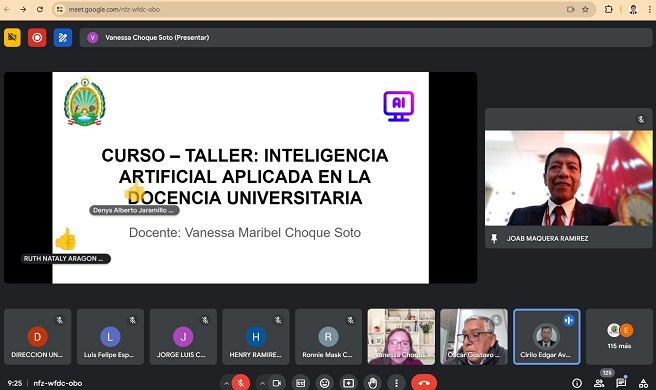656x390 pixels.
Task: Select Vanessa Choque Soto (Presentar) banner
Action: coord(366,38)
